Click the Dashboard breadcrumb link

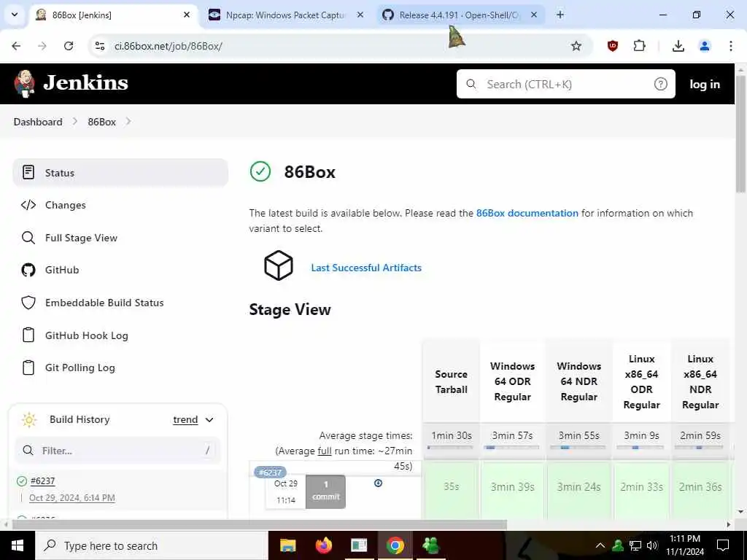(38, 122)
